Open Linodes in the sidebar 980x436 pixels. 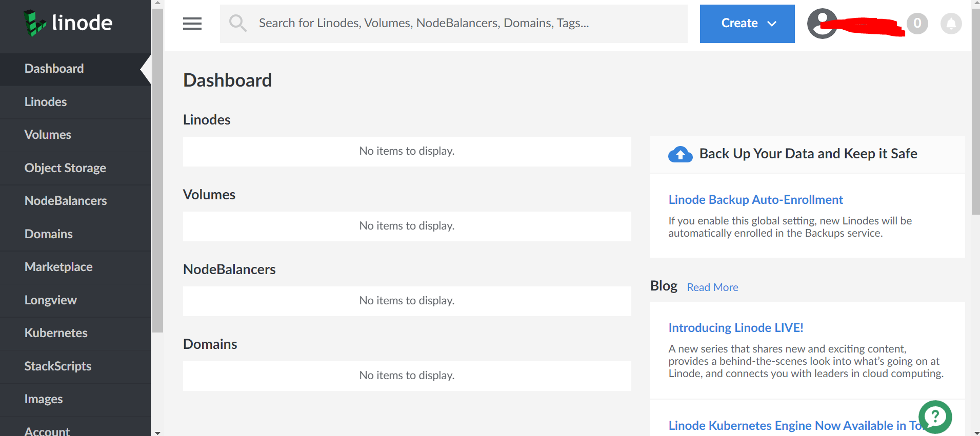(46, 102)
